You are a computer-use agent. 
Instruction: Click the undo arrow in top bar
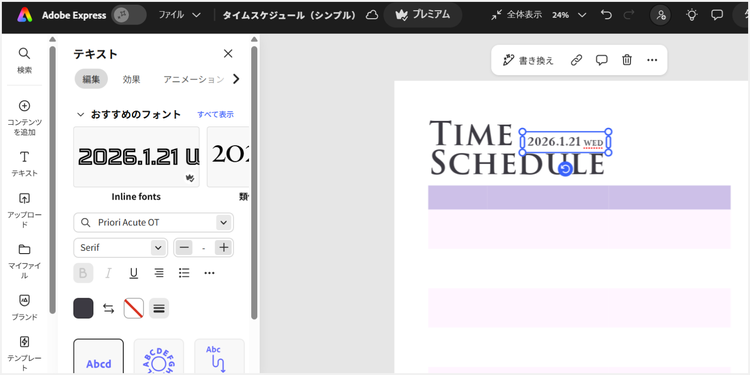click(x=606, y=15)
